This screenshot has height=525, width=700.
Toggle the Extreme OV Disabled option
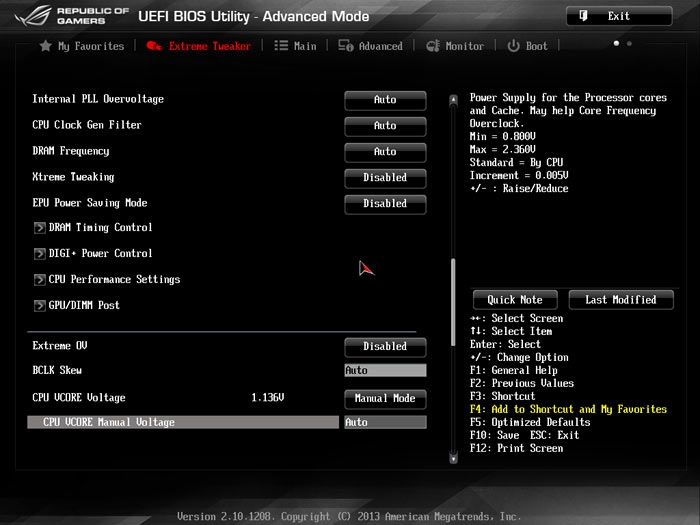(x=385, y=347)
